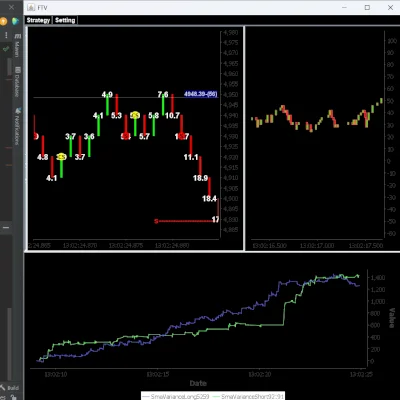Click the yellow highlighted 5.3 candle label
The height and width of the screenshot is (400, 400).
(x=135, y=115)
